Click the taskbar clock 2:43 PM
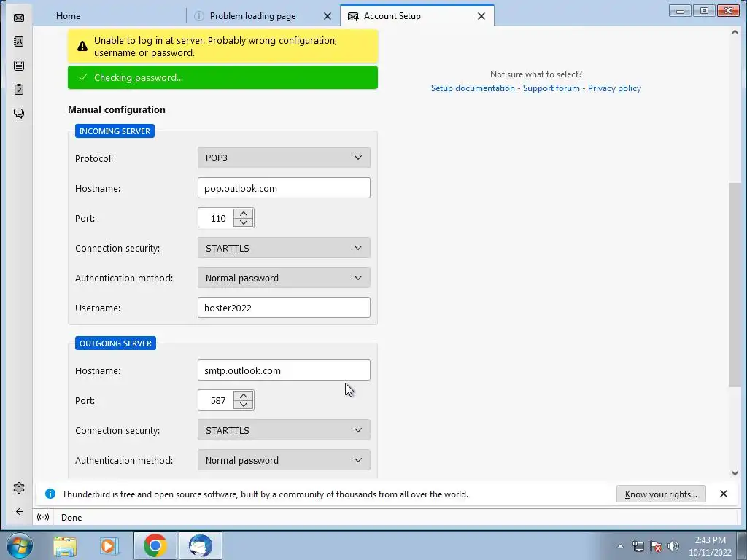747x560 pixels. point(710,546)
